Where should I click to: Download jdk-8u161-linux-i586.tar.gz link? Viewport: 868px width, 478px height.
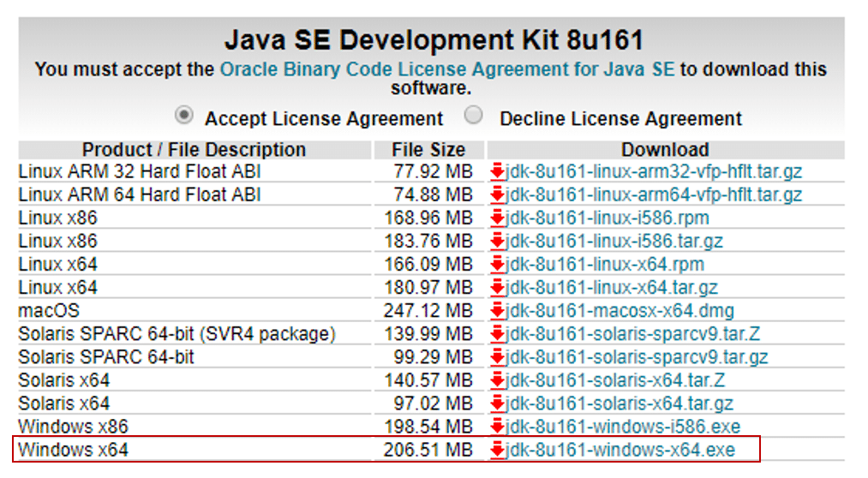pyautogui.click(x=614, y=242)
